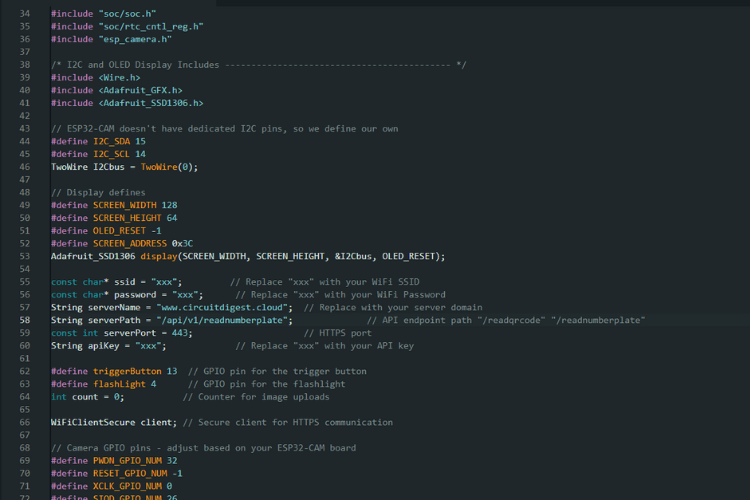Click the Adafruit_SSD1306 display constructor line
This screenshot has width=750, height=500.
point(248,256)
